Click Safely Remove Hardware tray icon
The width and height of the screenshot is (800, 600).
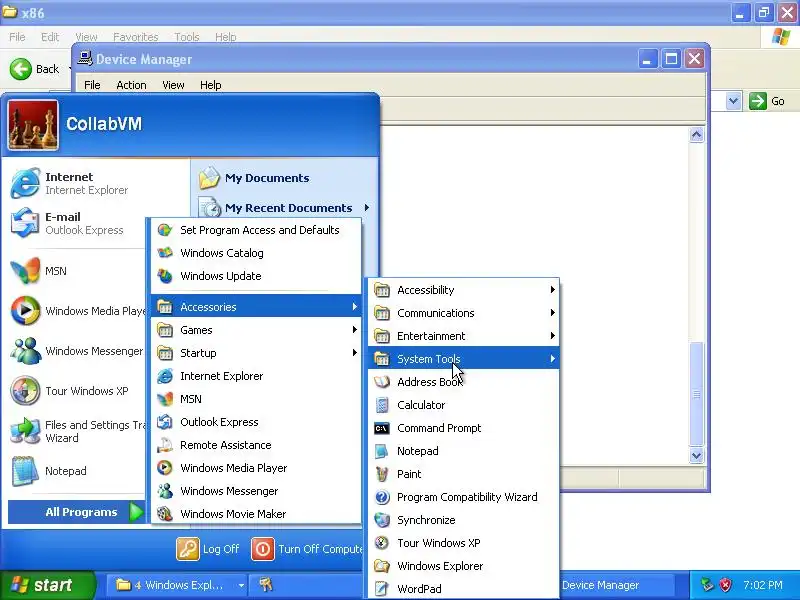[x=707, y=585]
